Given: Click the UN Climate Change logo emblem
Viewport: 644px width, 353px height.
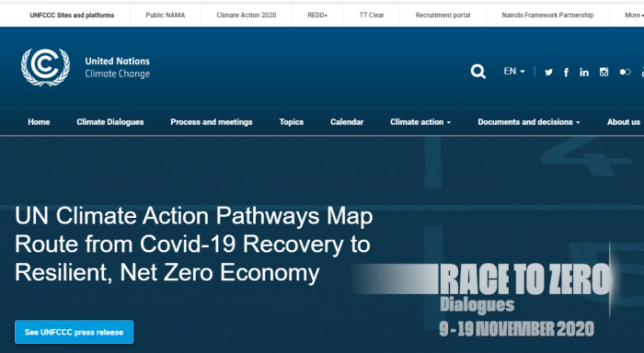Looking at the screenshot, I should click(45, 67).
